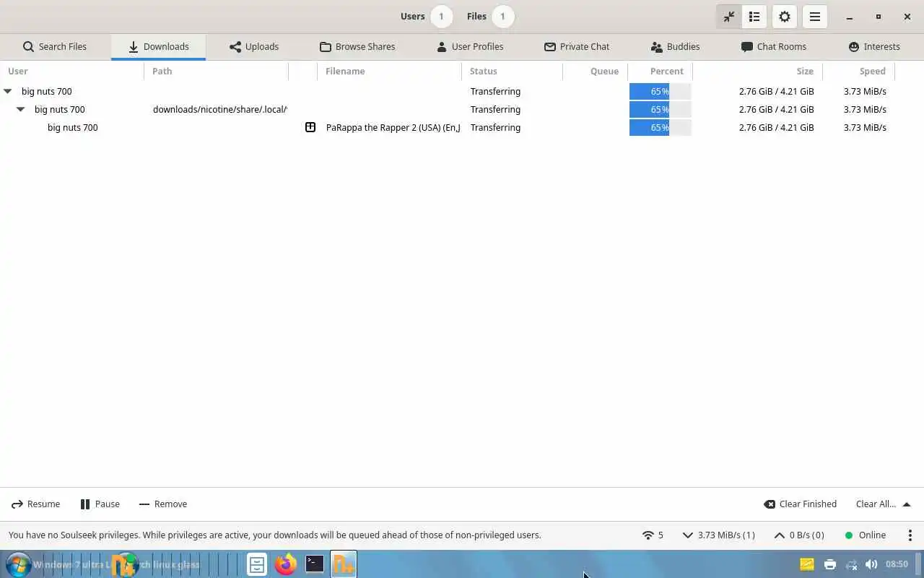Show the Chat Rooms tab
924x578 pixels.
tap(774, 46)
